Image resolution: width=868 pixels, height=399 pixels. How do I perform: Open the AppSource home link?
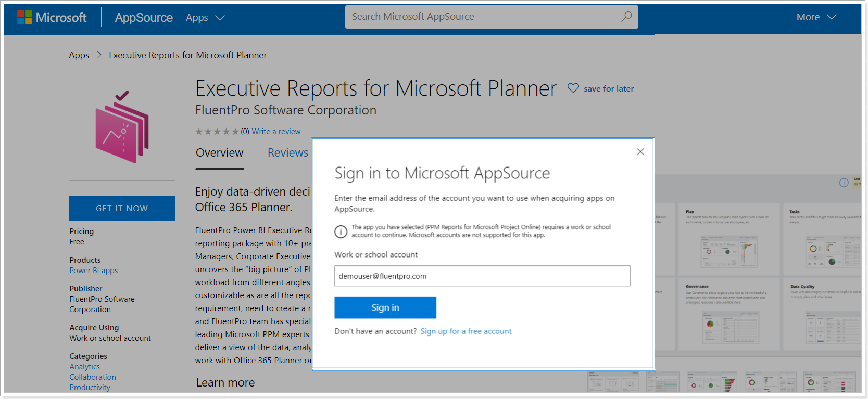pyautogui.click(x=144, y=18)
